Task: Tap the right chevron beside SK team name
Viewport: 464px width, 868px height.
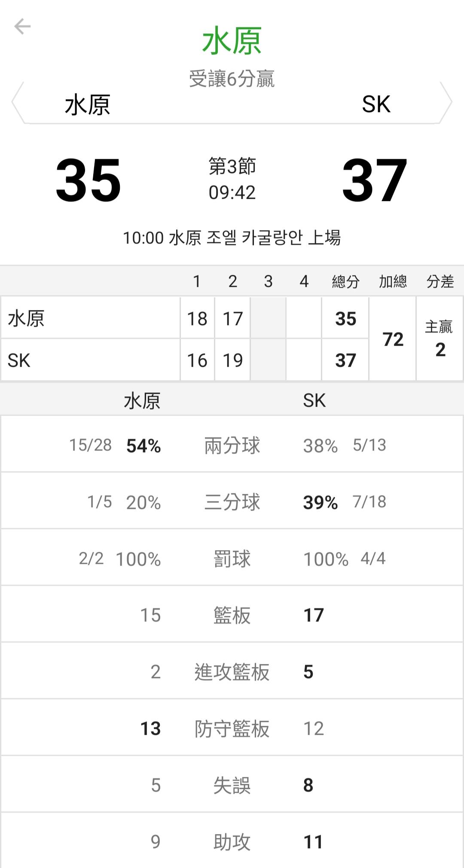Action: 447,103
